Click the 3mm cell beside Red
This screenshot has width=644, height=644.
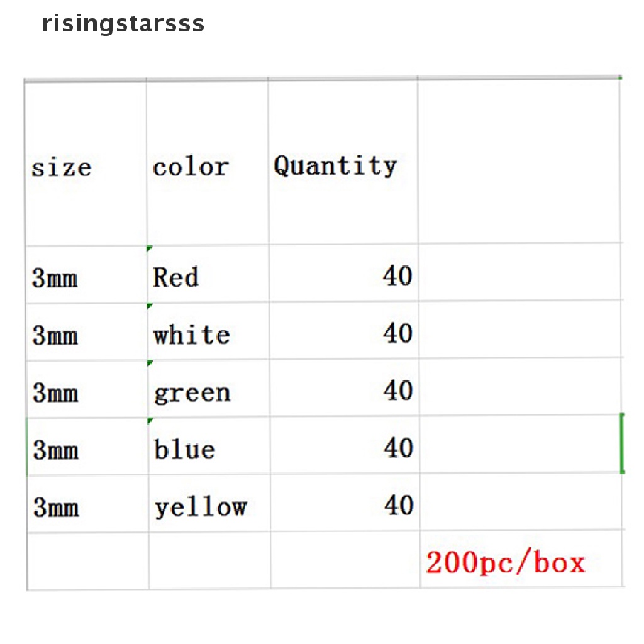coord(55,278)
